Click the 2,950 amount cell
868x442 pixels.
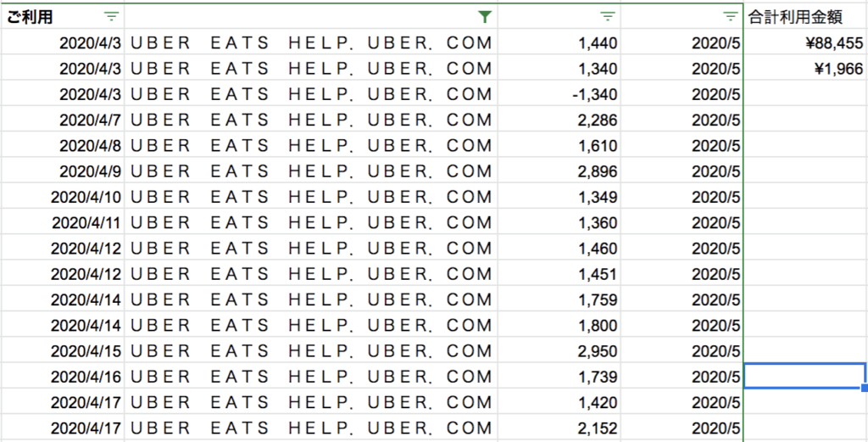click(x=598, y=351)
